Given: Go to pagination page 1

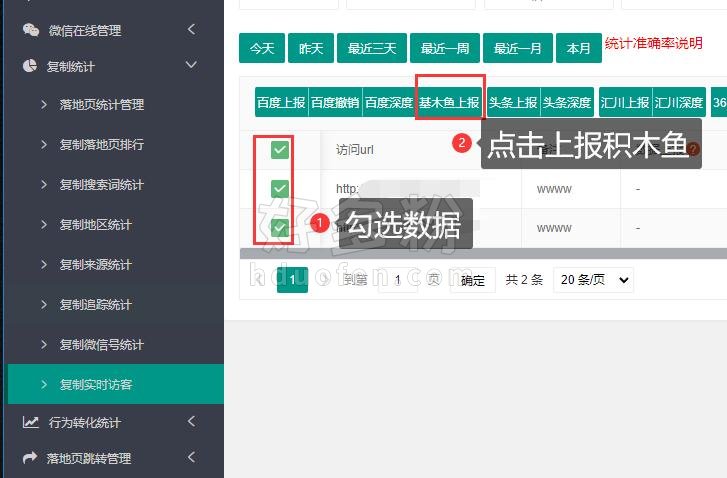Looking at the screenshot, I should pos(292,280).
